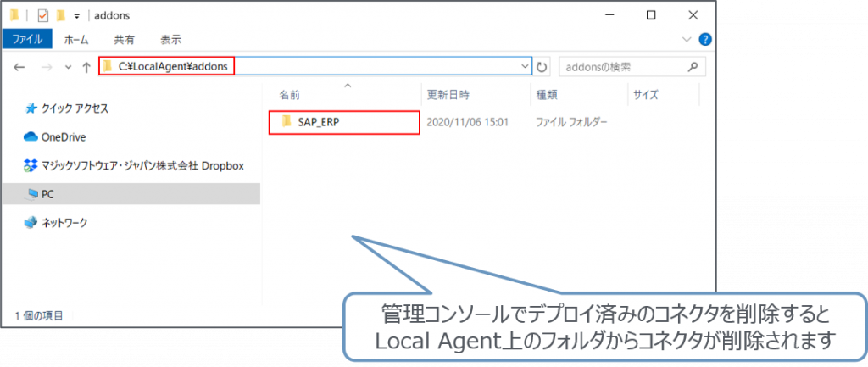Select クイック アクセス in navigation pane

click(75, 108)
